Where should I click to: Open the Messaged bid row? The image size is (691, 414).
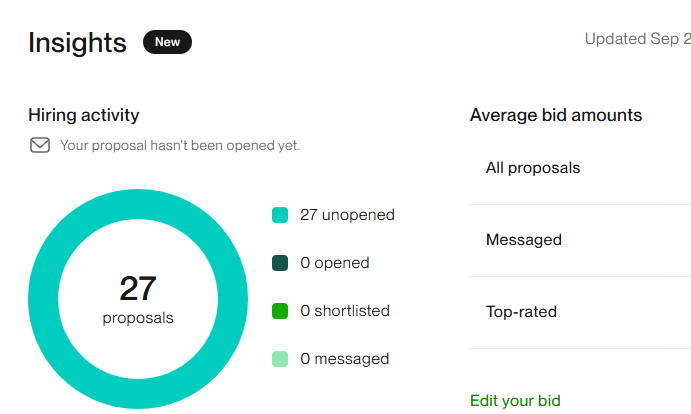pos(524,240)
